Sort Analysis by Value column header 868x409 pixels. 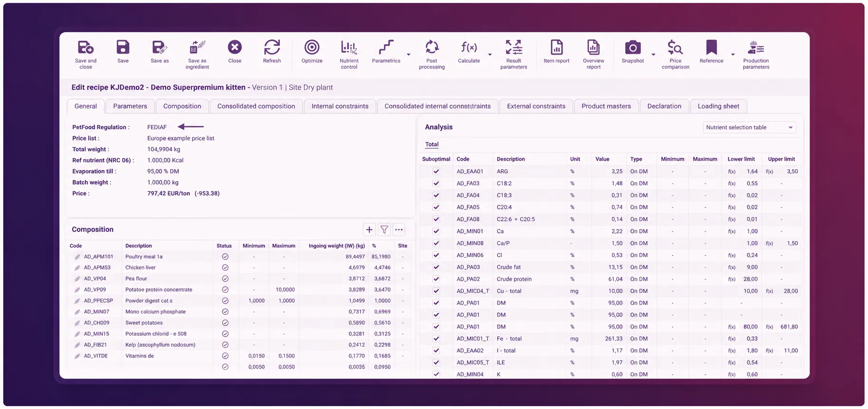pos(602,159)
